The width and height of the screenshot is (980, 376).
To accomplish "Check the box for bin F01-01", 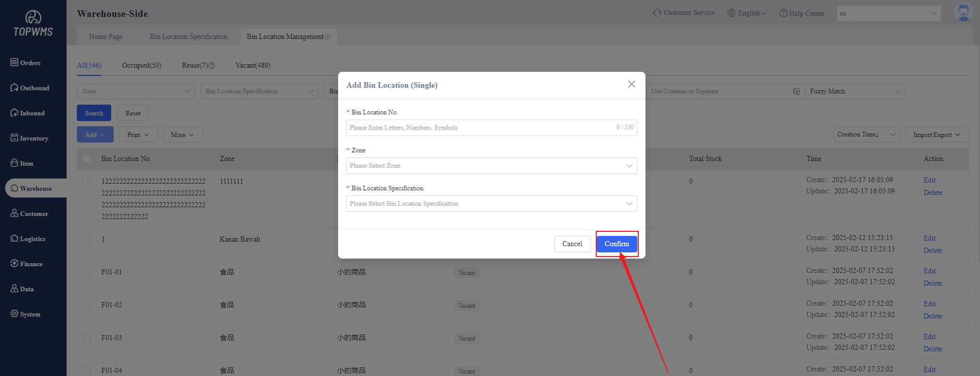I will pyautogui.click(x=87, y=272).
